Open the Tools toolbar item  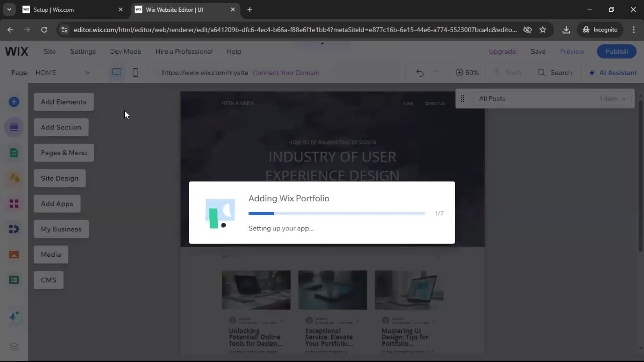coord(507,72)
